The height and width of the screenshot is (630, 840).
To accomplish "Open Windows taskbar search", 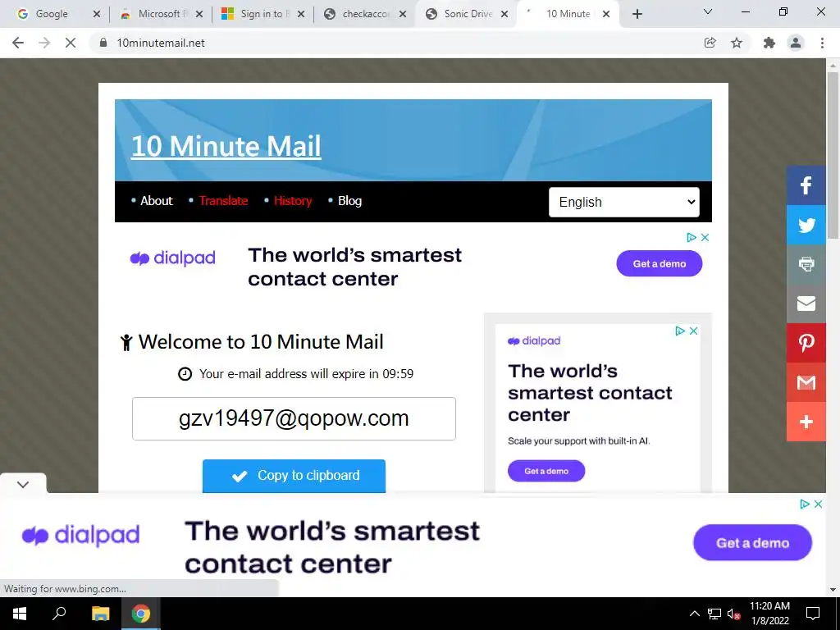I will point(59,614).
